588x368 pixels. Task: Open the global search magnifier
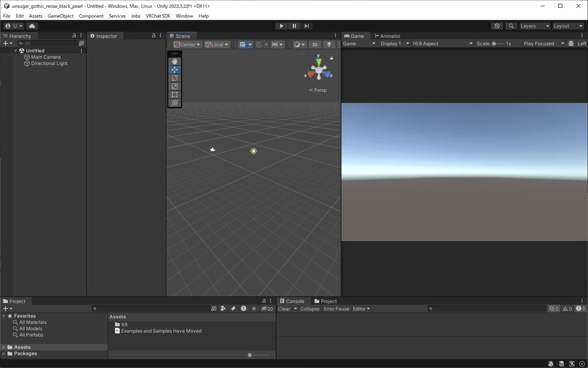click(511, 26)
